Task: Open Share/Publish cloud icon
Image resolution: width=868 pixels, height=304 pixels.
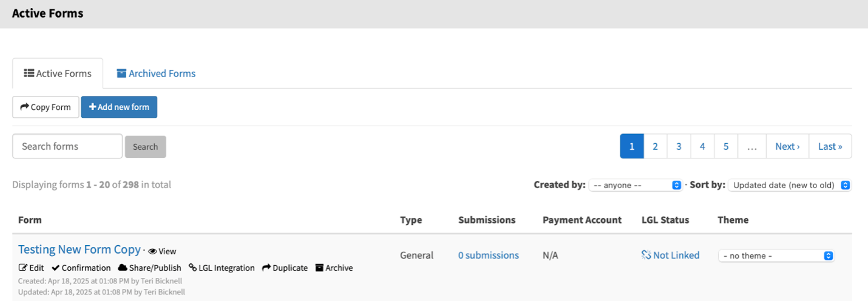Action: [x=122, y=268]
